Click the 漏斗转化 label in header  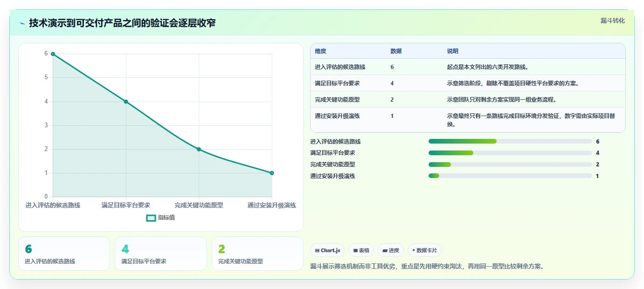pyautogui.click(x=612, y=21)
